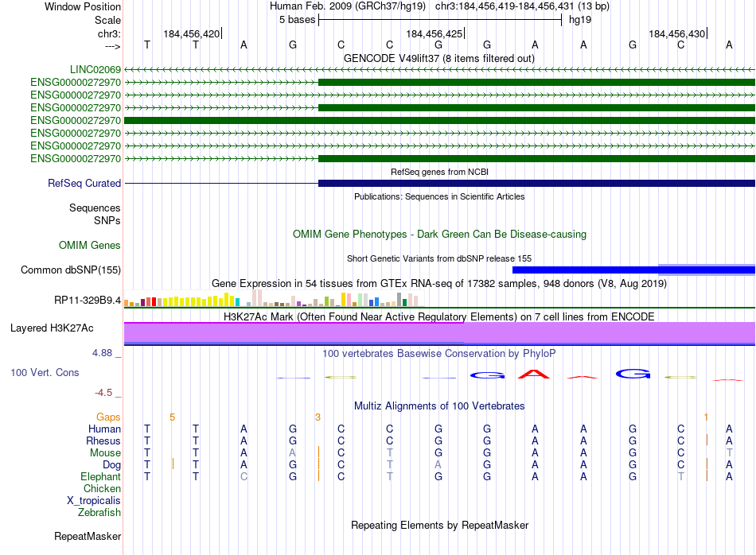Open Short Genetic Variants from dbSNP title
Image resolution: width=756 pixels, height=555 pixels.
coord(439,258)
